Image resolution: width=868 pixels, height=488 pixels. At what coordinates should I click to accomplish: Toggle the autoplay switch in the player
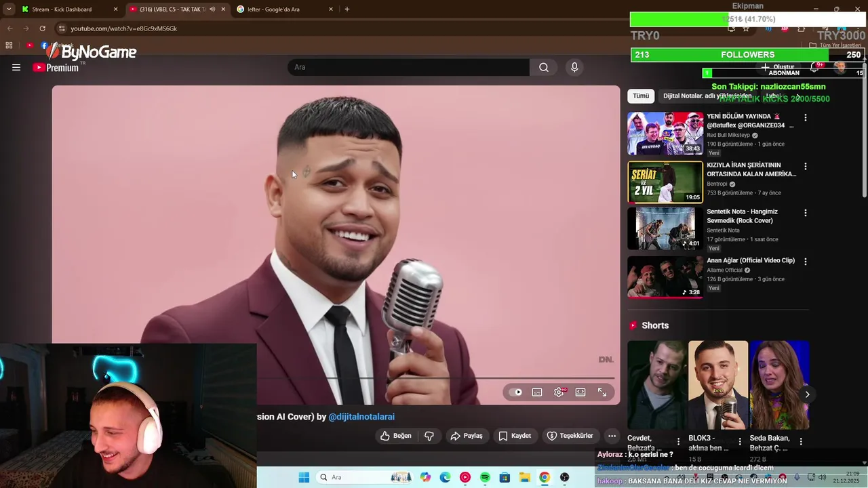[516, 392]
